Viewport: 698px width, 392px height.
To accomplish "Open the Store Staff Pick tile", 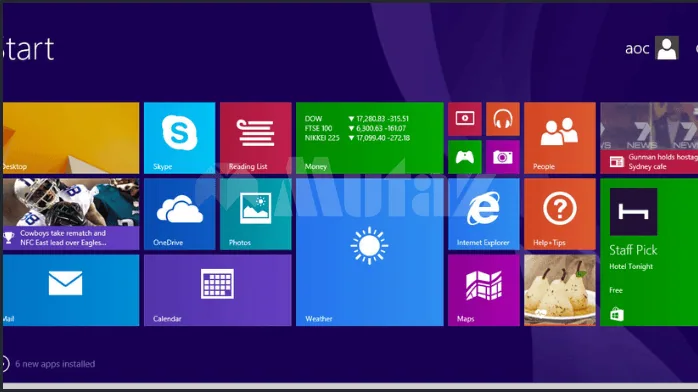I will click(x=649, y=252).
